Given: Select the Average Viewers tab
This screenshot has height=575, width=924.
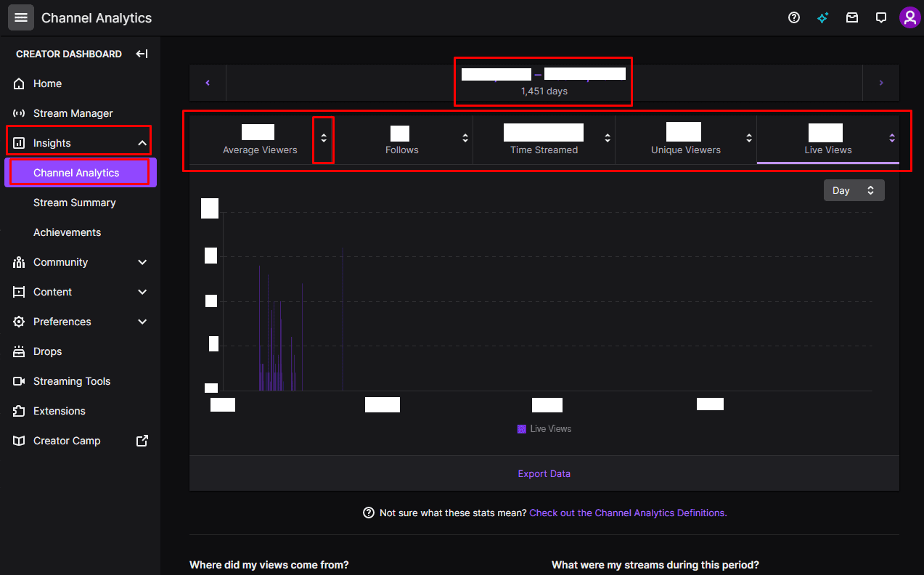Looking at the screenshot, I should coord(260,139).
